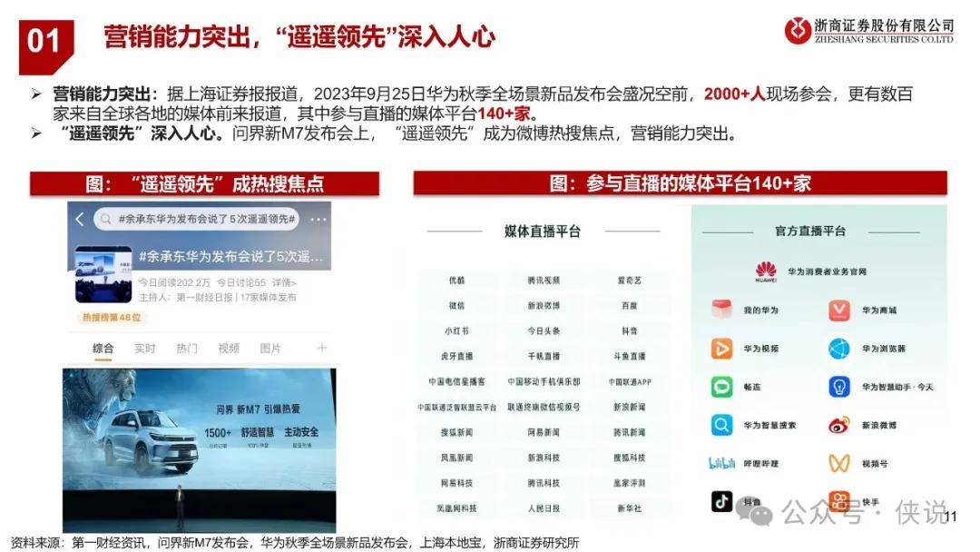
Task: Click 百度 in media platform list
Action: 630,306
